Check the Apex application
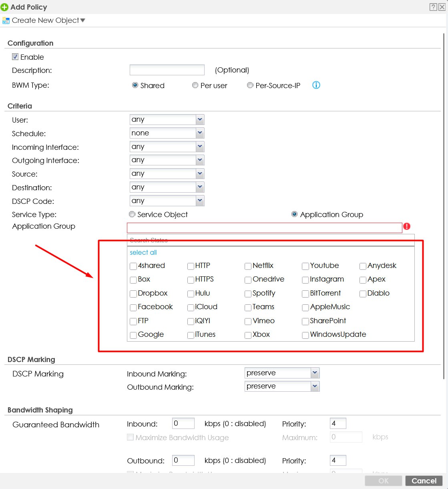448x489 pixels. point(363,280)
